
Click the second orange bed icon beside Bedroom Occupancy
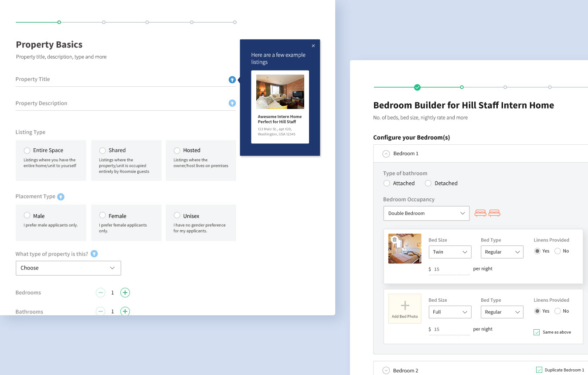[494, 213]
